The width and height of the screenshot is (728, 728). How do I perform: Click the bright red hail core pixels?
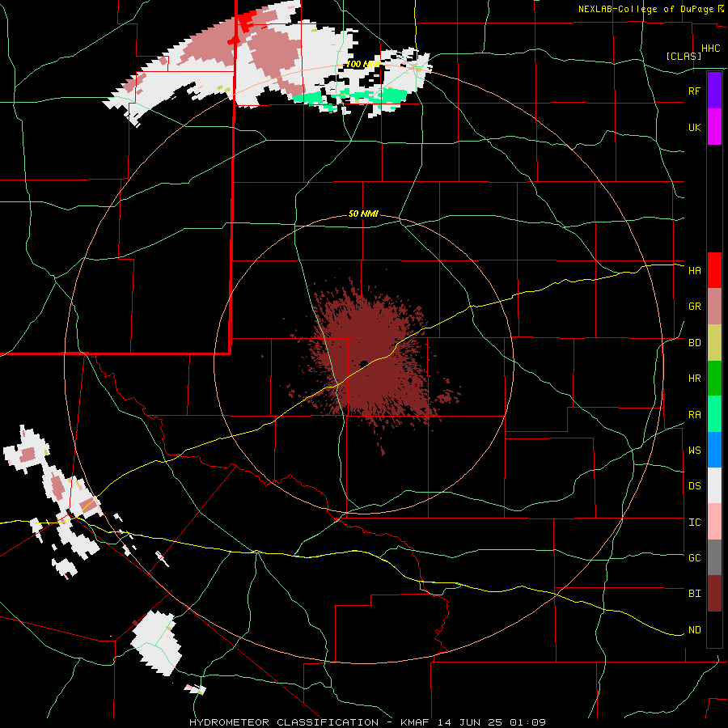(x=245, y=20)
